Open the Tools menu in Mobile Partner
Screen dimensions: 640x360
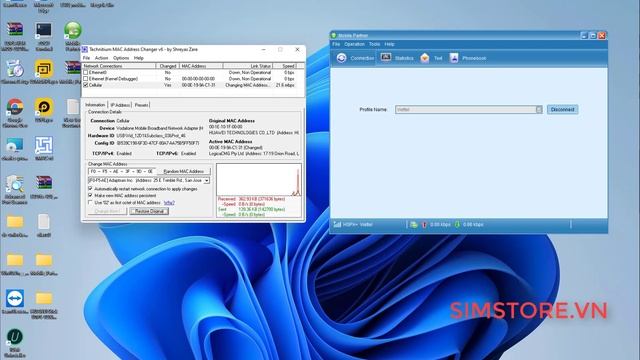click(x=374, y=44)
